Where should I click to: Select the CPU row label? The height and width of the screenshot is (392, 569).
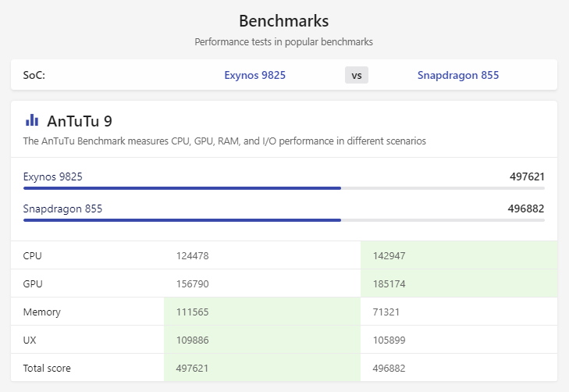32,256
